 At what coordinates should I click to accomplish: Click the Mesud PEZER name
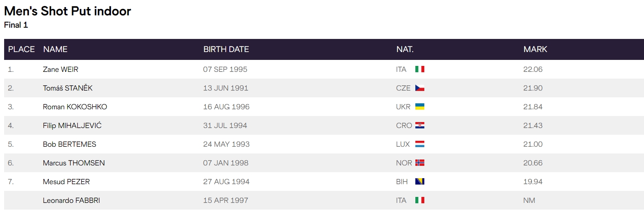[66, 182]
